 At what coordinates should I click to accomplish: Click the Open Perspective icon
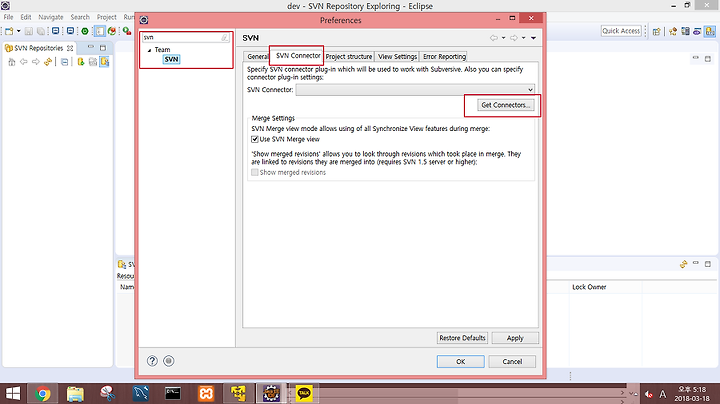pos(657,31)
